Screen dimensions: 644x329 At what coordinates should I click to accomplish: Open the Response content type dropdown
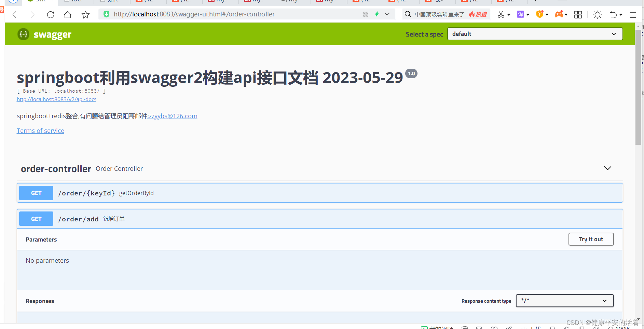coord(564,301)
